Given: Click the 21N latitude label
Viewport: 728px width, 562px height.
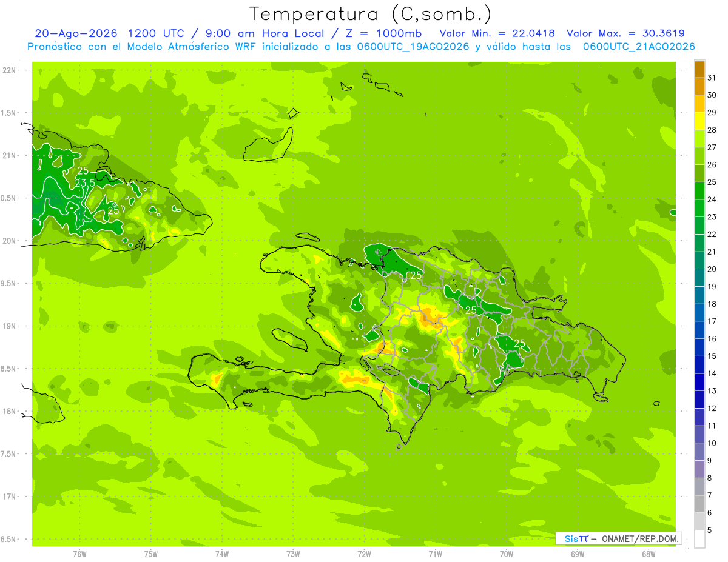Looking at the screenshot, I should coord(9,155).
